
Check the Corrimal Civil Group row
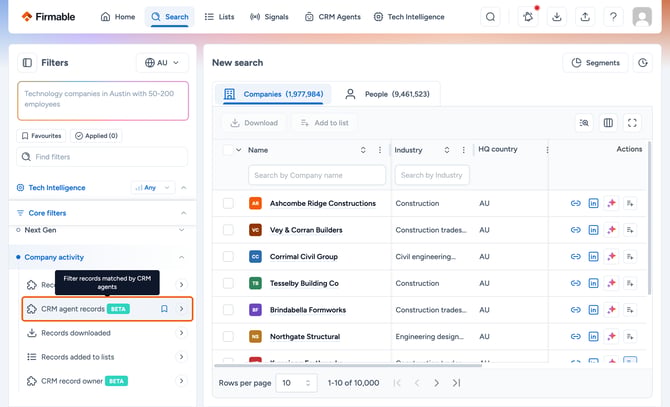point(228,257)
